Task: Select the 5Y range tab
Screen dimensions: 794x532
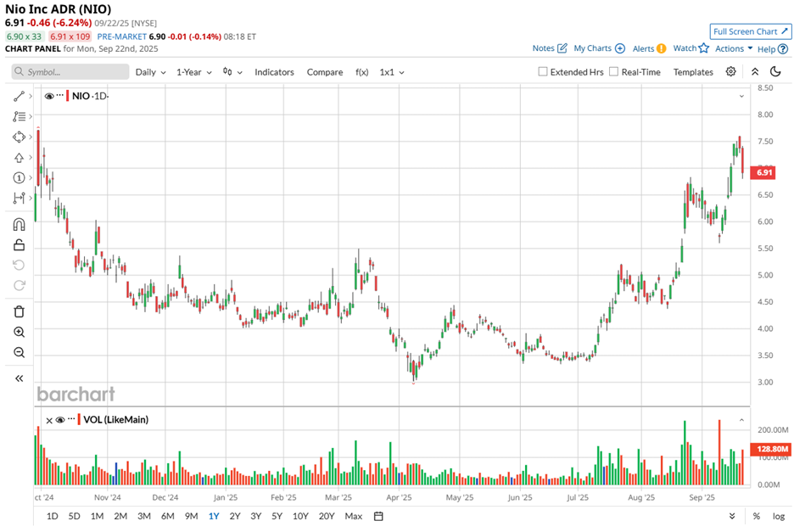Action: [277, 516]
